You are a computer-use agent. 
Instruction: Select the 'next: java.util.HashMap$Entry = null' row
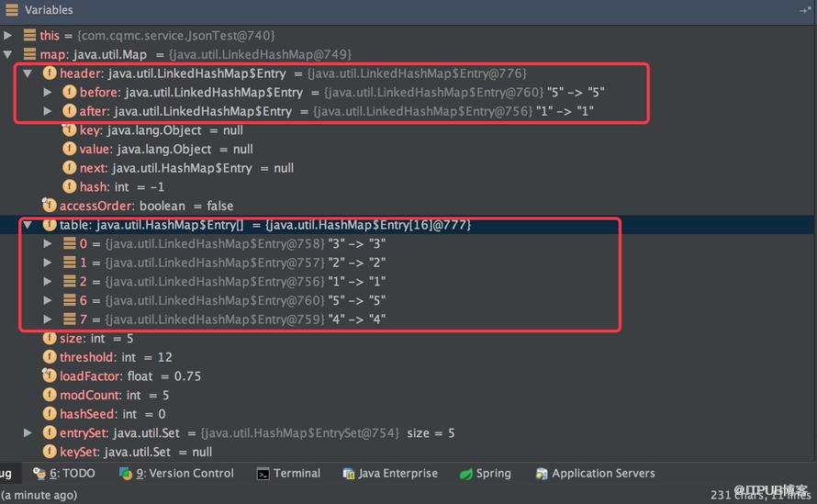coord(408,168)
